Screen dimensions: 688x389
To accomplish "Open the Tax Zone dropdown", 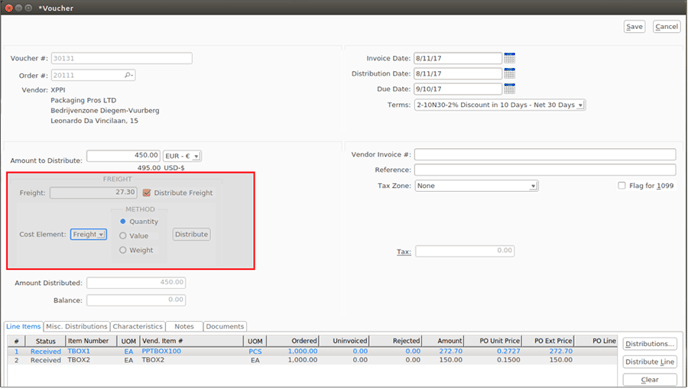I will point(477,186).
